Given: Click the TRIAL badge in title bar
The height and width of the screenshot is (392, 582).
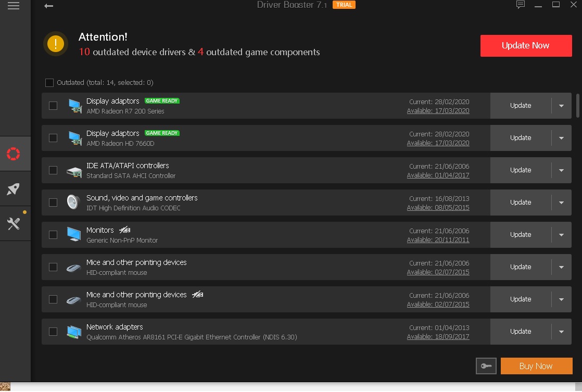Looking at the screenshot, I should (344, 5).
